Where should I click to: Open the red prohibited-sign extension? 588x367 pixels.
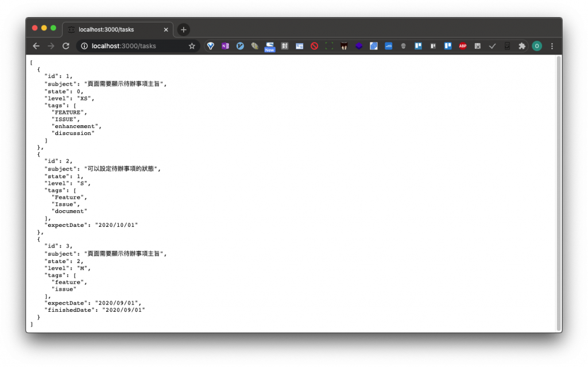tap(314, 46)
